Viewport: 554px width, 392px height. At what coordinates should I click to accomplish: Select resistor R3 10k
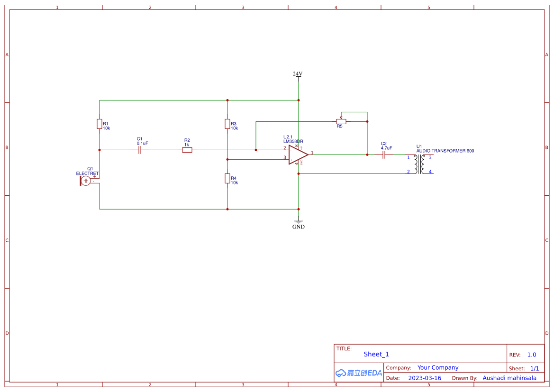[227, 124]
